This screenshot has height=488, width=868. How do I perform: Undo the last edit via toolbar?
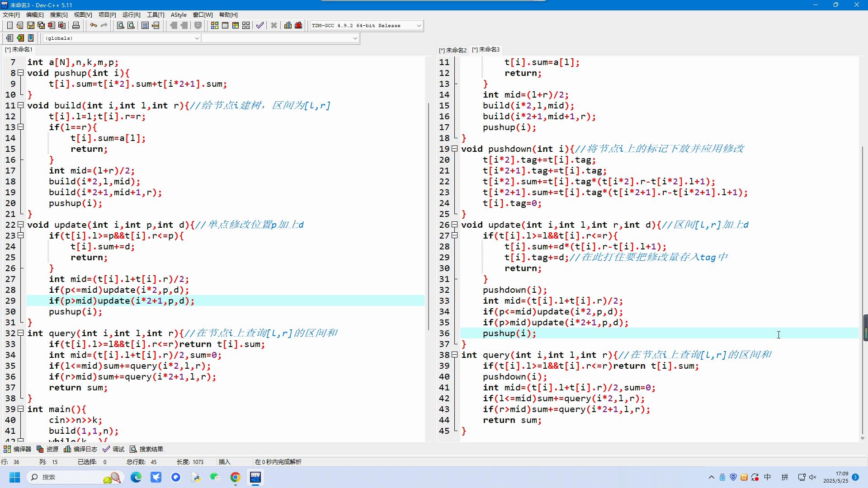[x=93, y=26]
